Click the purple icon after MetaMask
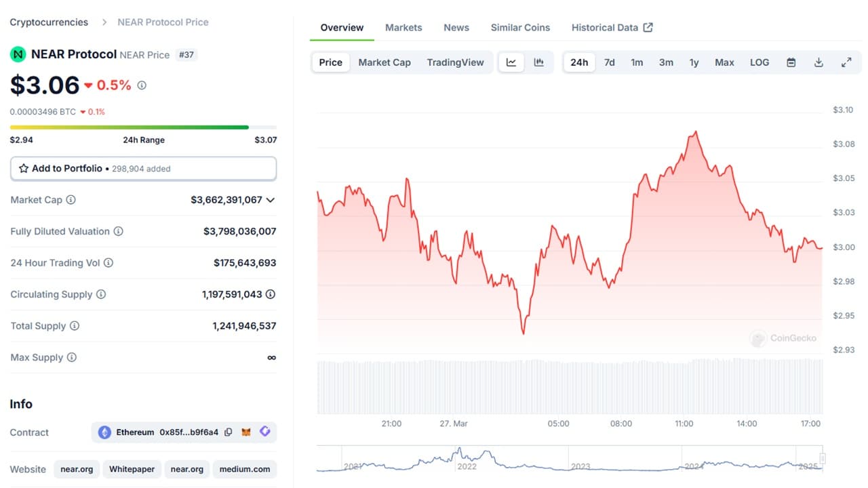The height and width of the screenshot is (488, 868). tap(265, 432)
